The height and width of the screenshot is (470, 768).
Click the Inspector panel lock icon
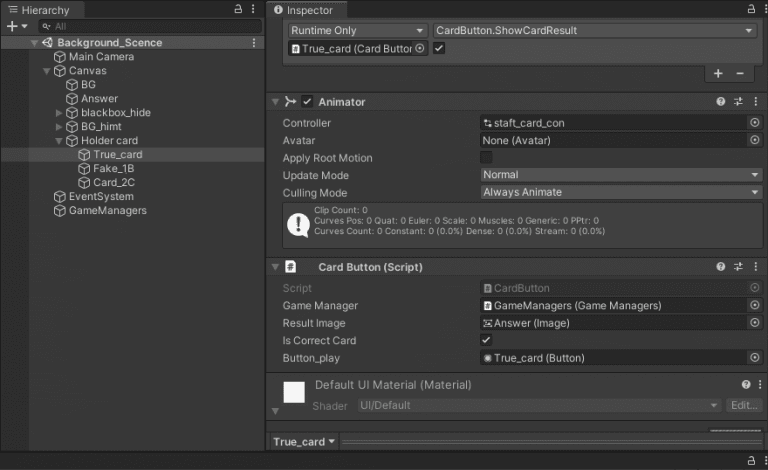point(751,9)
